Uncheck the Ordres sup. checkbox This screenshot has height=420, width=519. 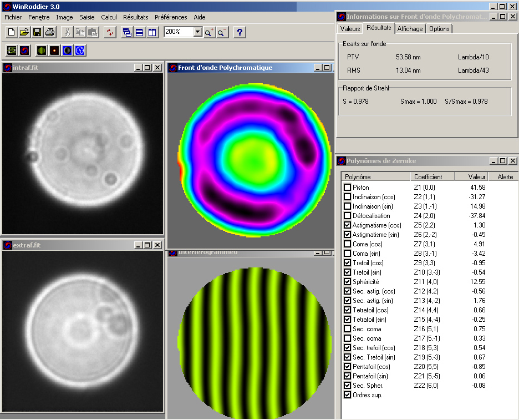pos(347,395)
